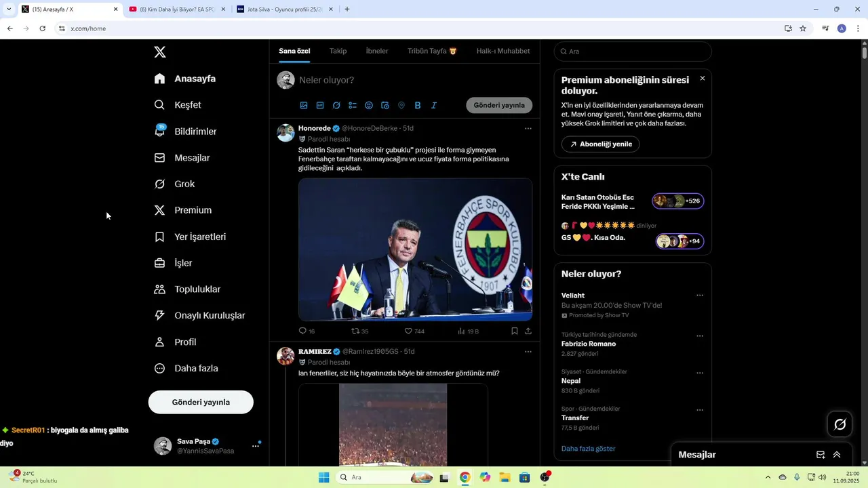Open the floating Grok button
Screen dimensions: 868x488
(840, 424)
